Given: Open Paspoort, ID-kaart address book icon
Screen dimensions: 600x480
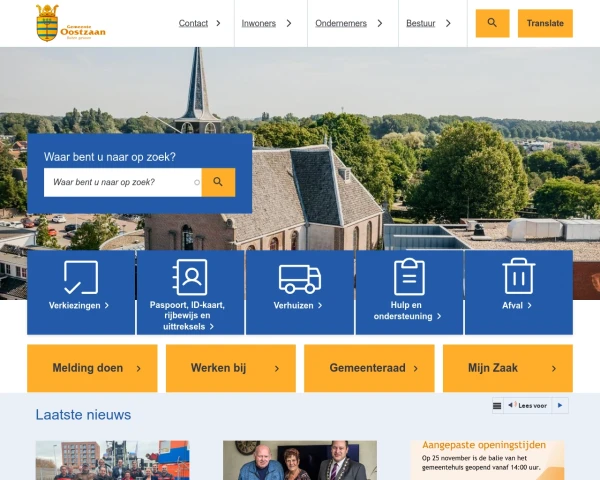Looking at the screenshot, I should [x=190, y=277].
